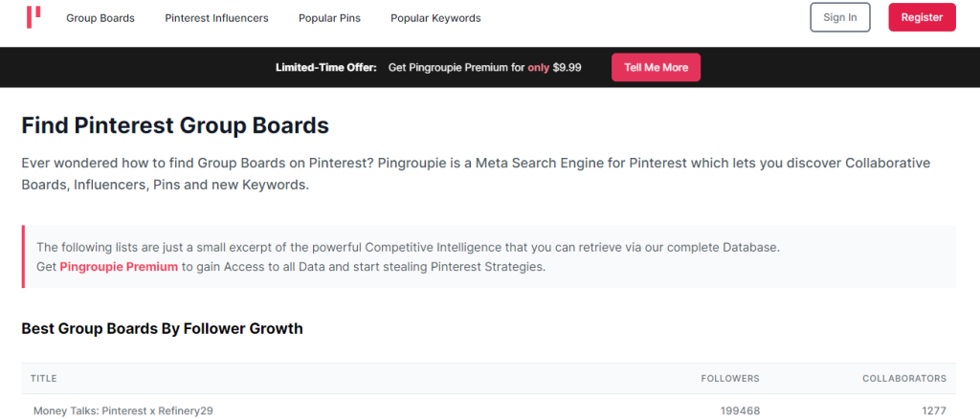Click the COLLABORATORS column header
980x419 pixels.
tap(904, 379)
